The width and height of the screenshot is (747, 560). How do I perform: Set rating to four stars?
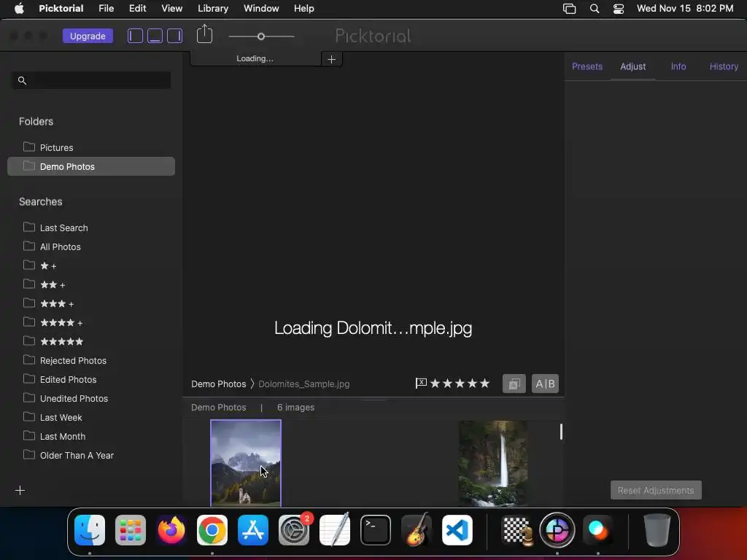pos(472,384)
